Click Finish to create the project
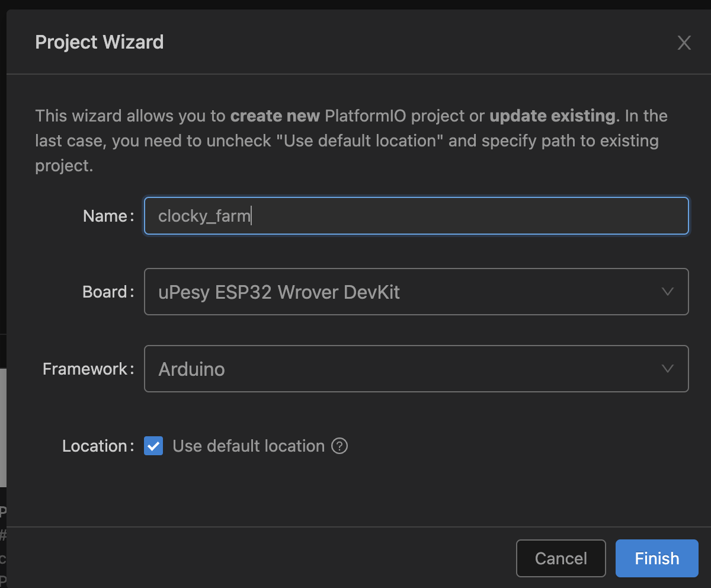711x588 pixels. (656, 558)
